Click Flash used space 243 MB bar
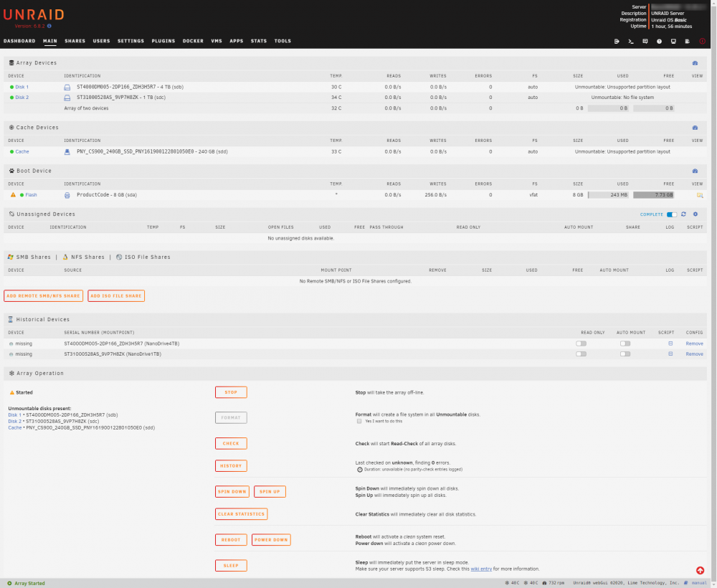The width and height of the screenshot is (717, 588). [608, 195]
